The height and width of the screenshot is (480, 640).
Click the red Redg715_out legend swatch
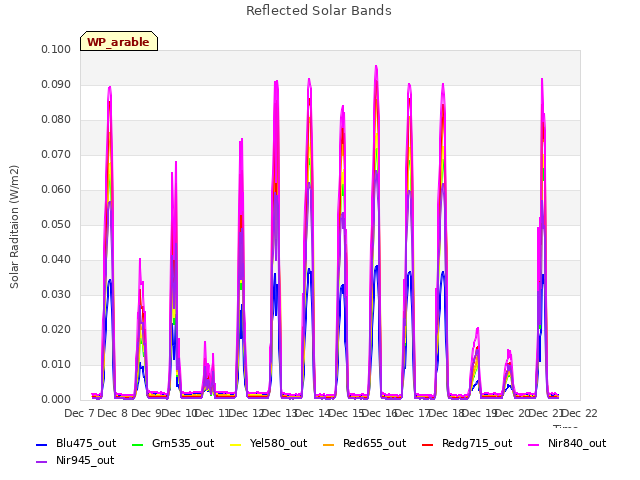coord(427,444)
